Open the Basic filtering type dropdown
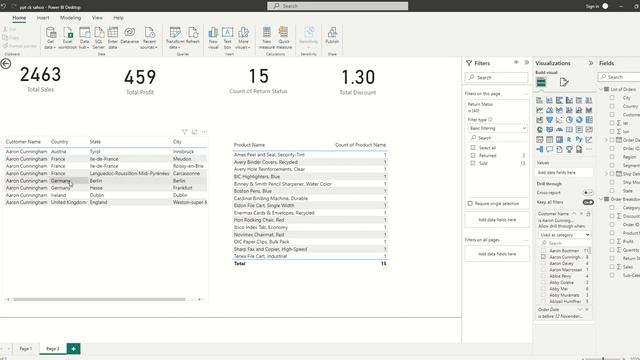Image resolution: width=640 pixels, height=360 pixels. (x=498, y=128)
